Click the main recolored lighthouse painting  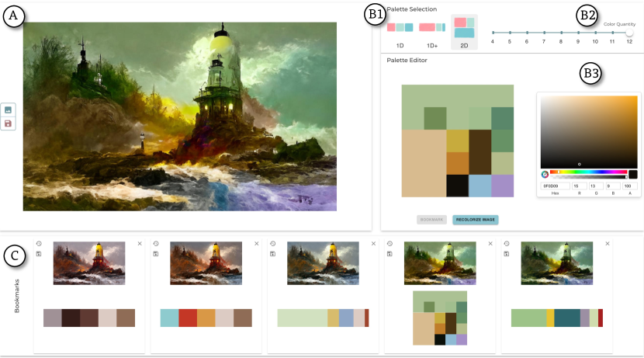click(180, 116)
